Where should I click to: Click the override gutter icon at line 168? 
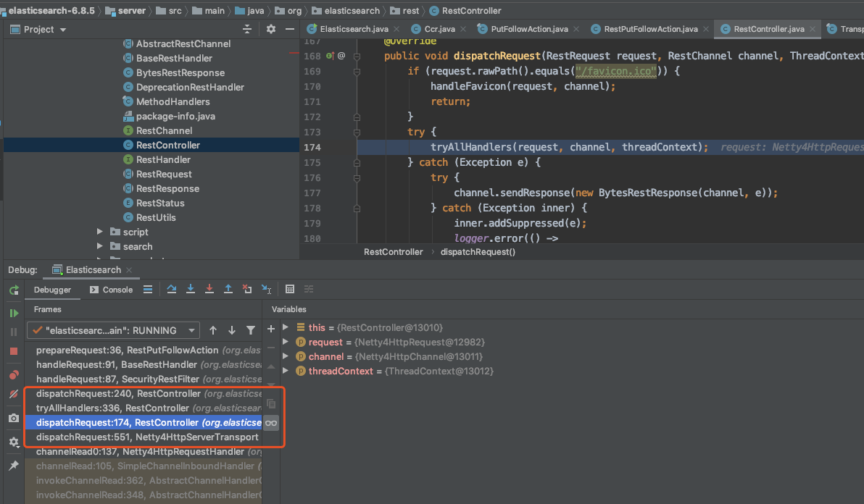click(330, 56)
